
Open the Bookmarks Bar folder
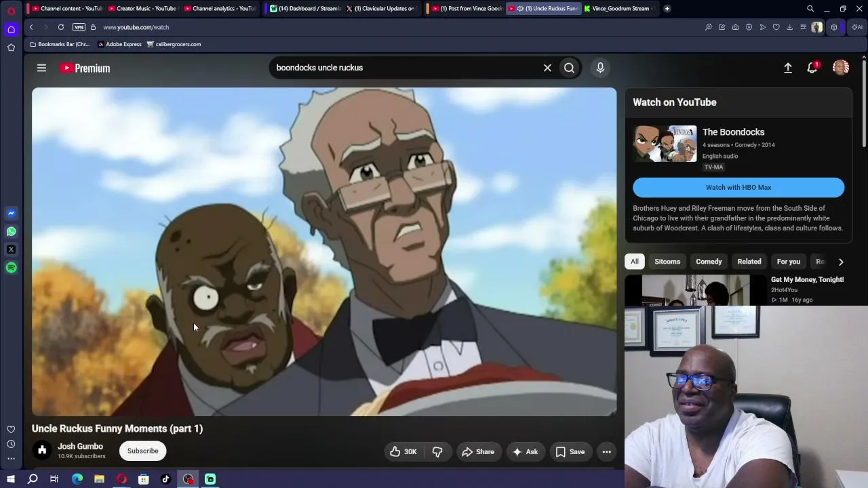coord(60,44)
